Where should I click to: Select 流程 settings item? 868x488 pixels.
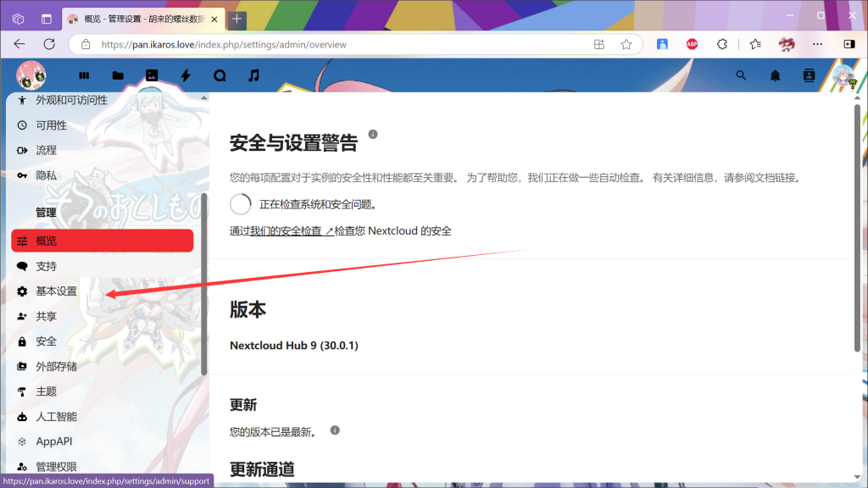103,150
